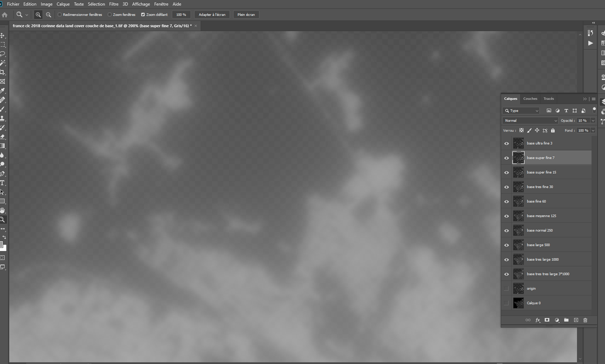Screen dimensions: 605x364
Task: Click the Home icon in options bar
Action: pyautogui.click(x=5, y=15)
